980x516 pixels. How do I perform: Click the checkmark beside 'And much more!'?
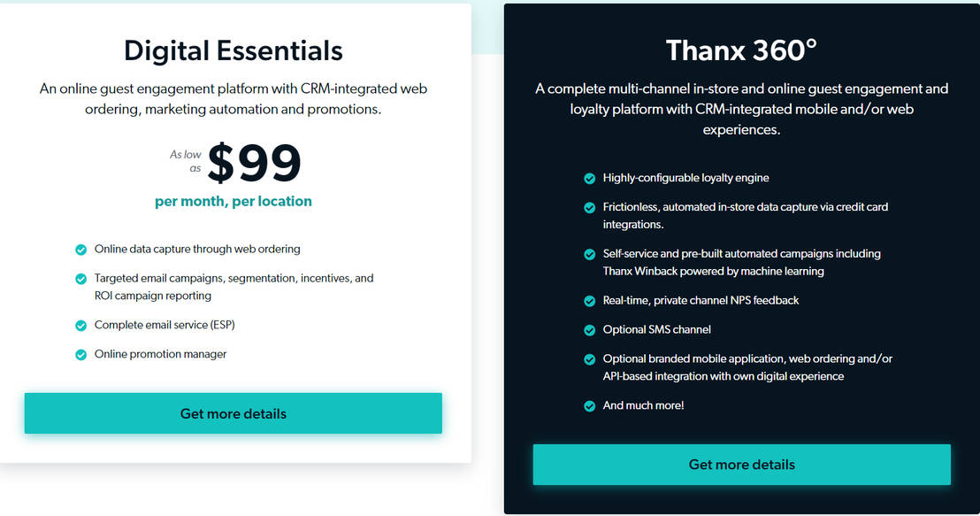(x=589, y=405)
